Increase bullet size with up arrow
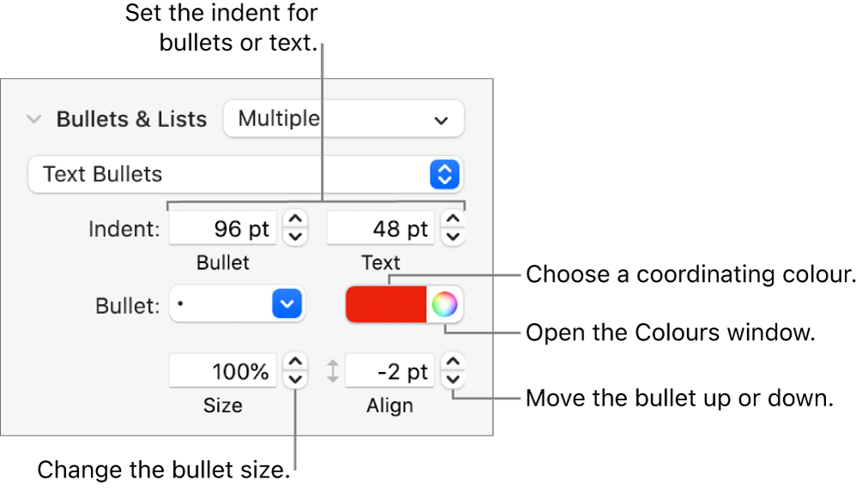The height and width of the screenshot is (492, 868). (295, 363)
